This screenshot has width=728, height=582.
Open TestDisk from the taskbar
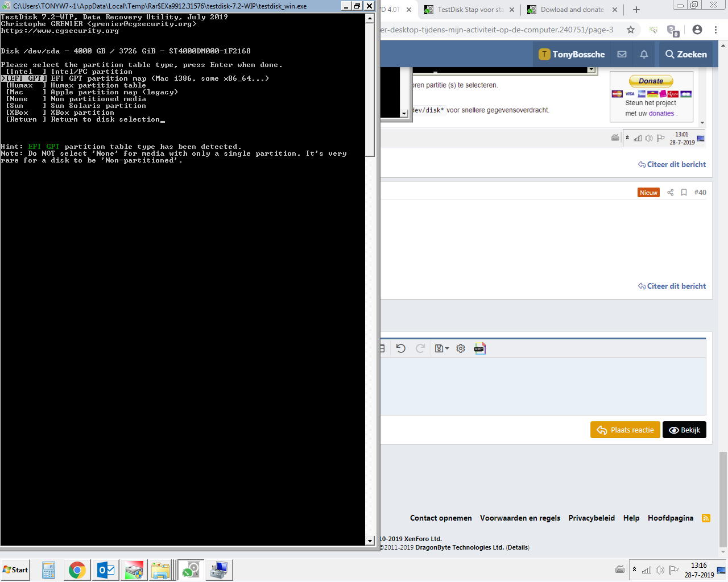pyautogui.click(x=190, y=570)
